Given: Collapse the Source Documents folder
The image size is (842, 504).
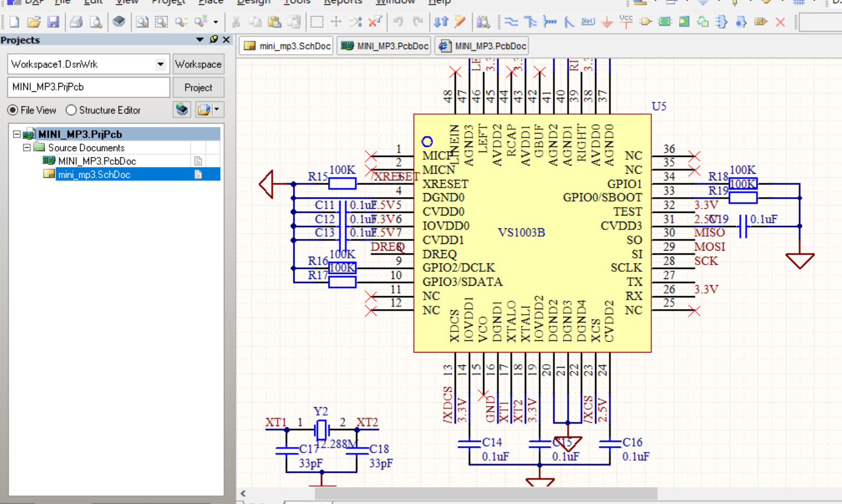Looking at the screenshot, I should (26, 148).
